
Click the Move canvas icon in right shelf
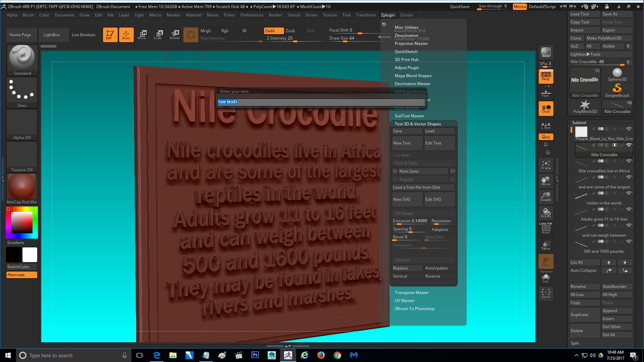coord(546,181)
